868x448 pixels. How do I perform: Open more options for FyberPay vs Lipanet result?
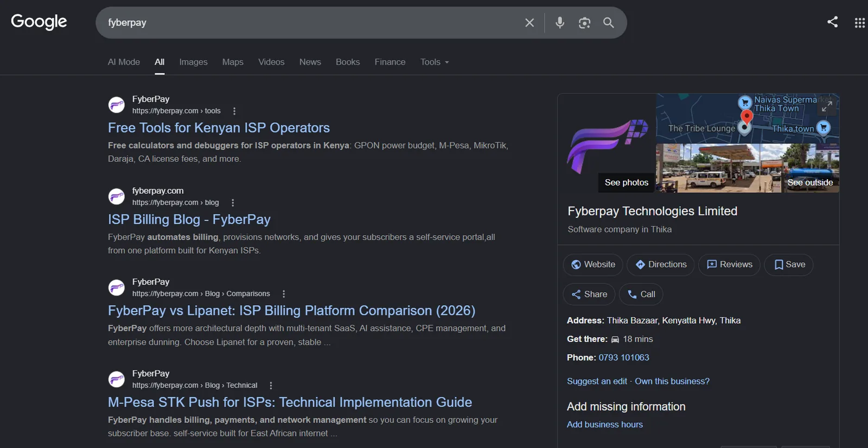pyautogui.click(x=284, y=294)
